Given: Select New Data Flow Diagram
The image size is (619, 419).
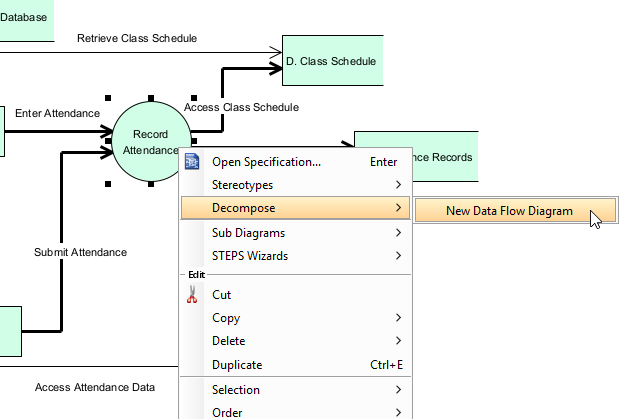Looking at the screenshot, I should [509, 211].
